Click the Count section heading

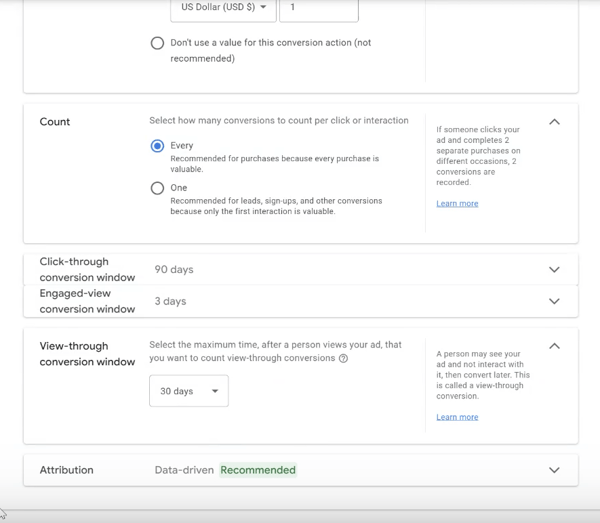(55, 122)
